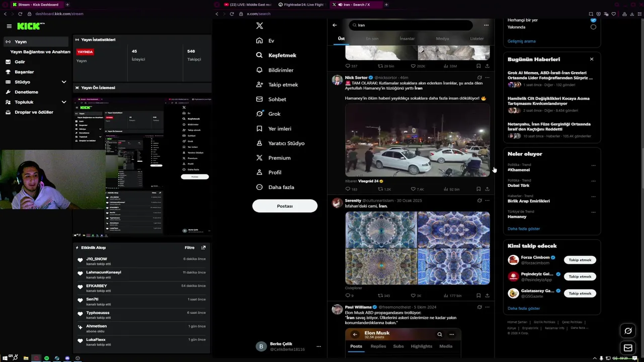
Task: Switch to İnsanlar search tab
Action: pyautogui.click(x=407, y=39)
